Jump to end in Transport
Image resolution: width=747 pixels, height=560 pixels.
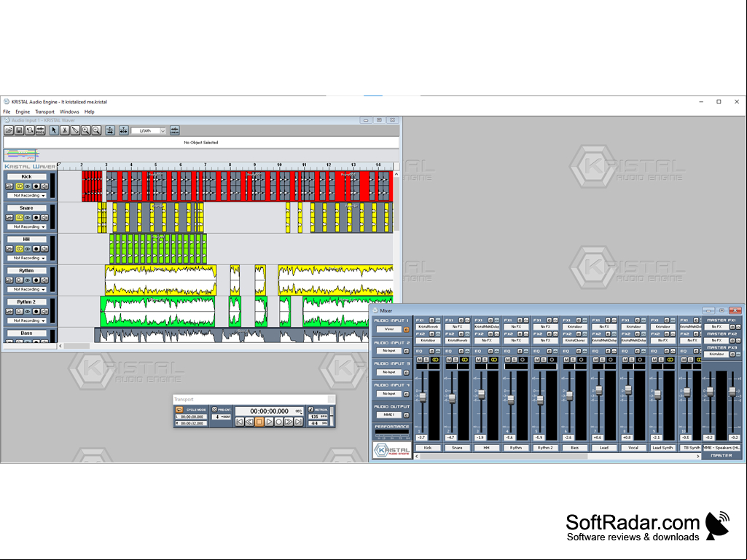click(298, 422)
